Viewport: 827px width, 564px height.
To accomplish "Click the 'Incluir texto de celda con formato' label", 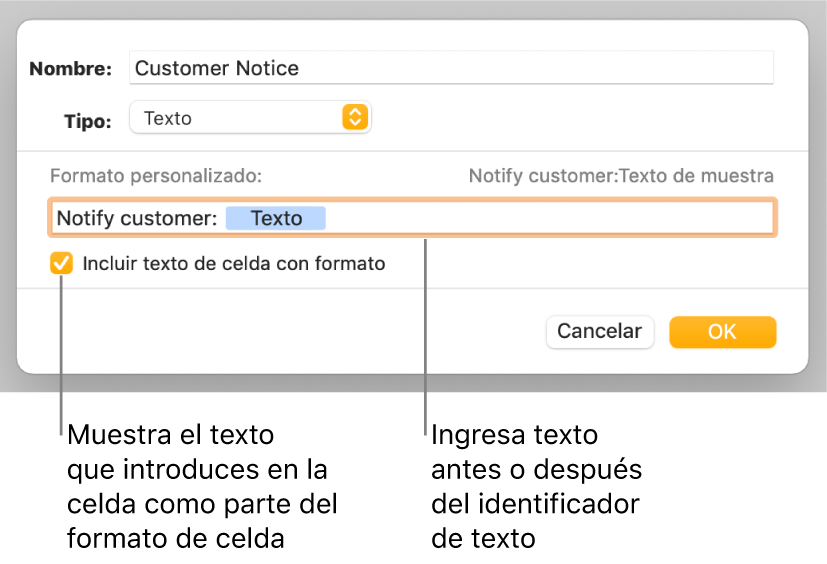I will click(x=234, y=264).
